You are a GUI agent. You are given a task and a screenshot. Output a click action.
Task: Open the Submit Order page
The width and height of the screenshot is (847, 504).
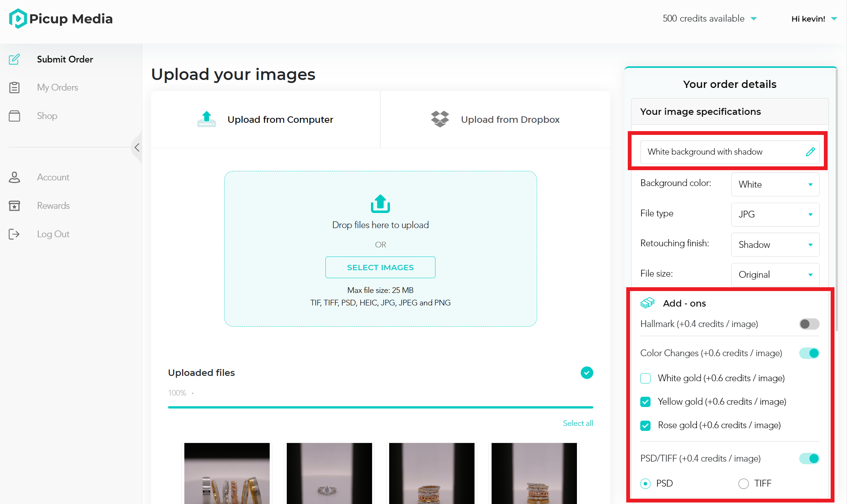click(x=65, y=59)
